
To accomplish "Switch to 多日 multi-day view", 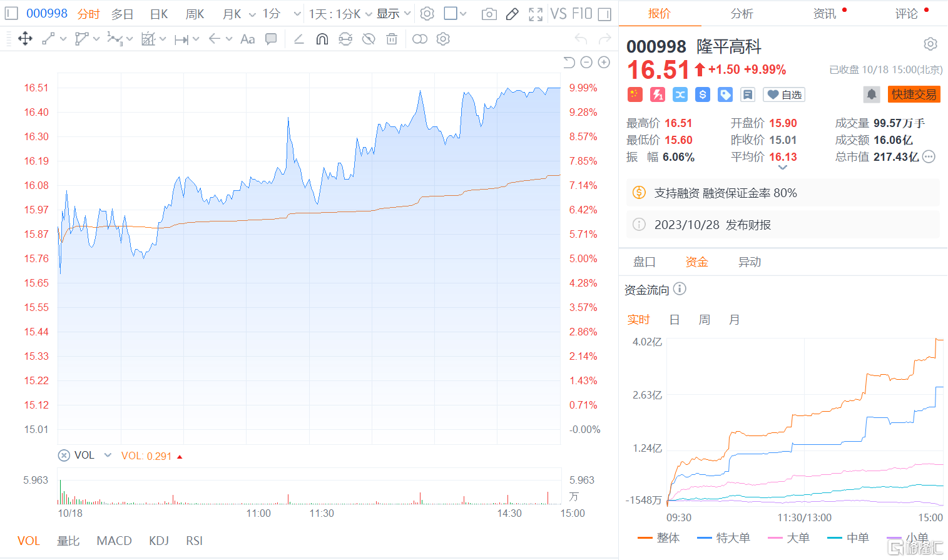I will click(123, 14).
